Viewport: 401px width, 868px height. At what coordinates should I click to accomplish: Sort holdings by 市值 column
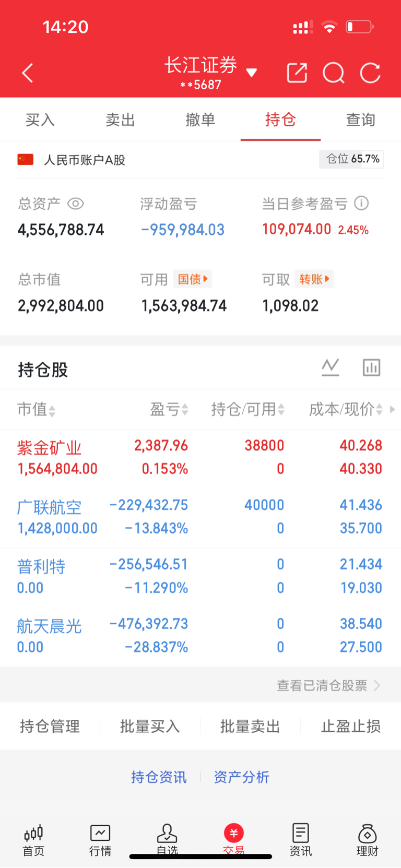click(x=36, y=410)
